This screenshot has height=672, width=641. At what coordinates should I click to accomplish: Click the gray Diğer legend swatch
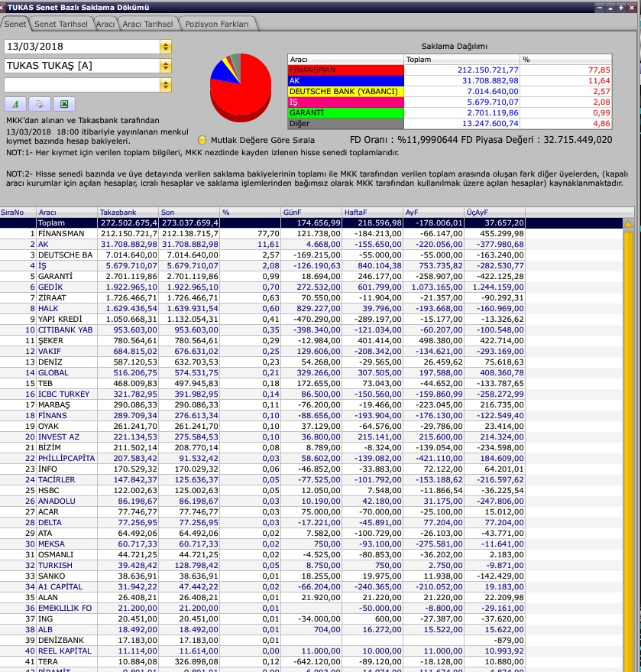click(346, 123)
